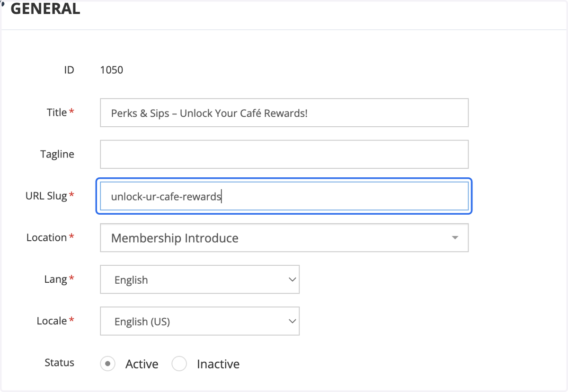
Task: Click the URL Slug text field
Action: (x=284, y=196)
